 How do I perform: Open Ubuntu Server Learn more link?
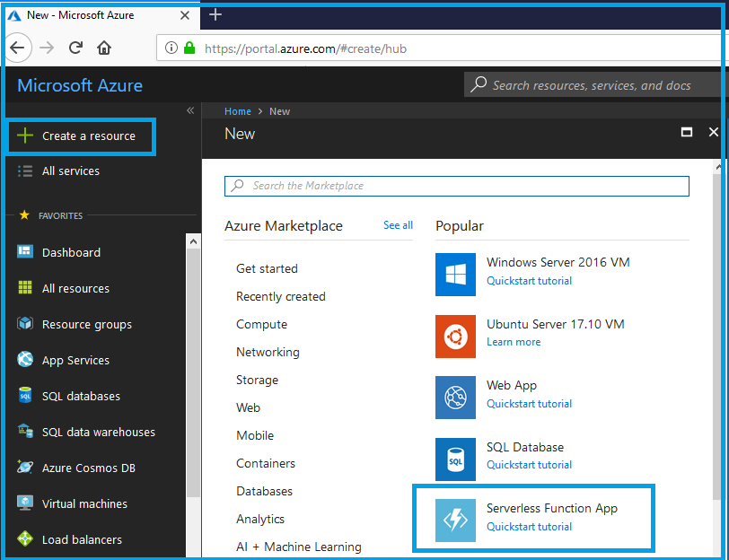514,342
